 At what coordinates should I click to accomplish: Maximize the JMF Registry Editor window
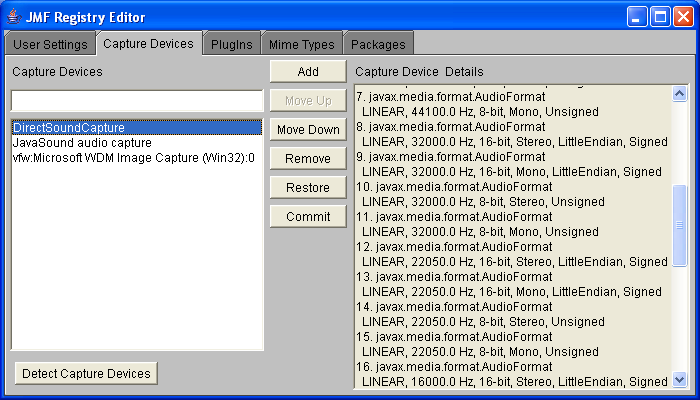[661, 17]
